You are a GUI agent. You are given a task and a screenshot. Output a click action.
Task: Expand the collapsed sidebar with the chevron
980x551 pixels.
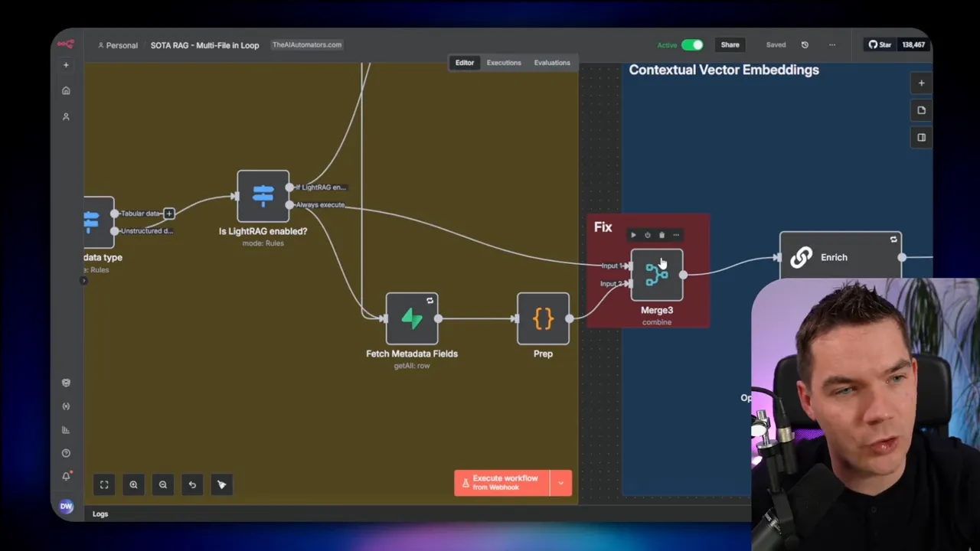[83, 281]
